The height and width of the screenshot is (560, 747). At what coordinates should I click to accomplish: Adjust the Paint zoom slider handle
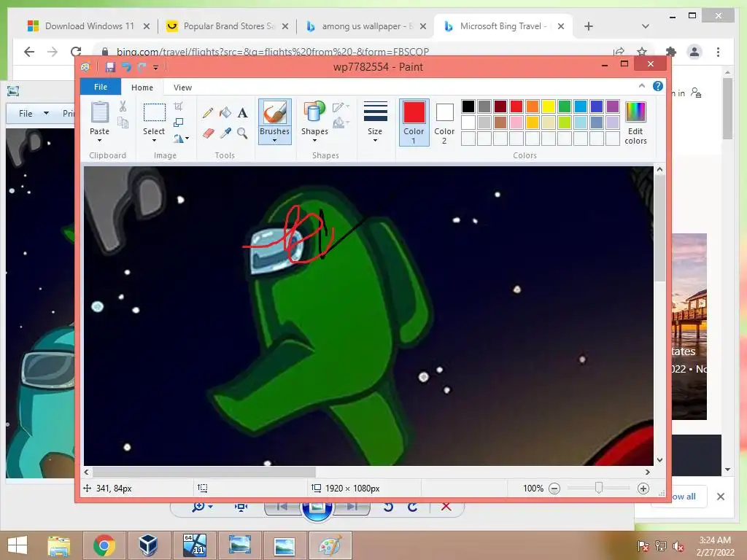(599, 488)
